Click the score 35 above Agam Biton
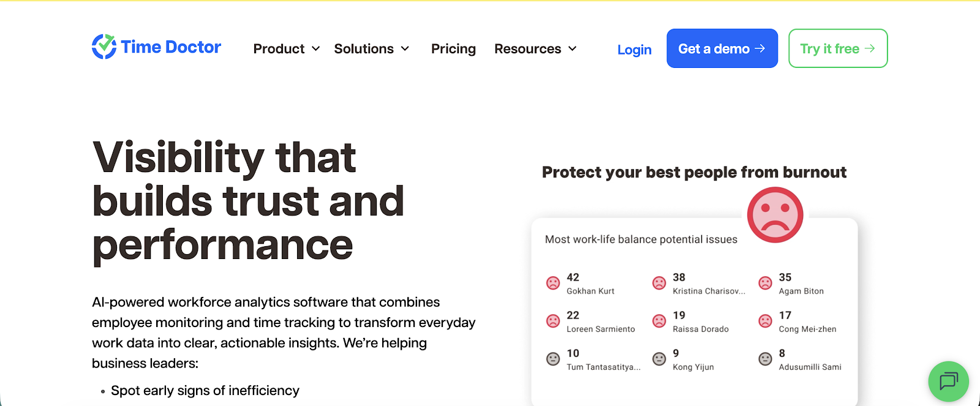 [785, 277]
